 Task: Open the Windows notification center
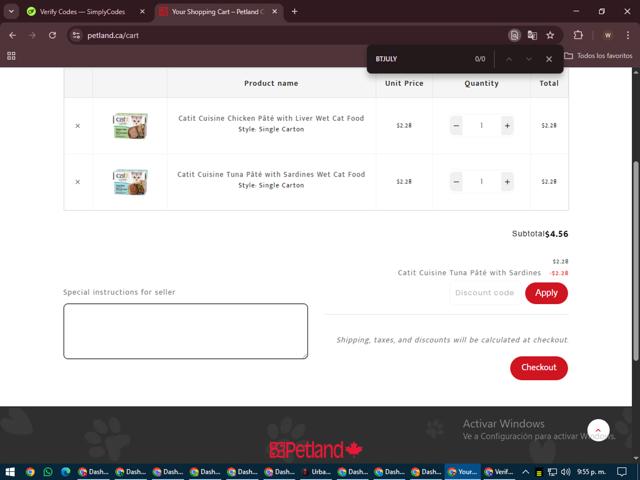pos(622,472)
